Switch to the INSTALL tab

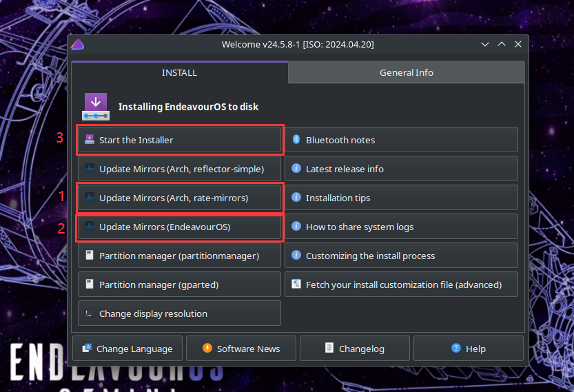(x=180, y=72)
